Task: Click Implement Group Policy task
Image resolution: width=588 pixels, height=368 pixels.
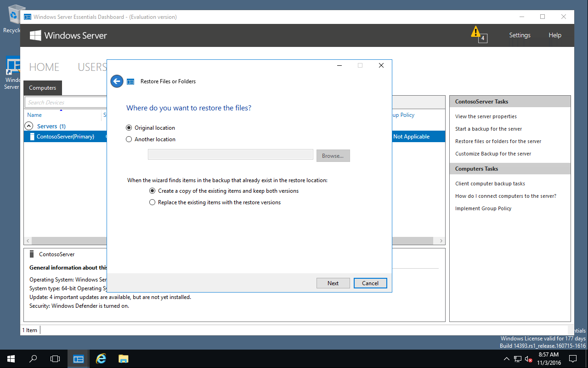Action: (483, 208)
